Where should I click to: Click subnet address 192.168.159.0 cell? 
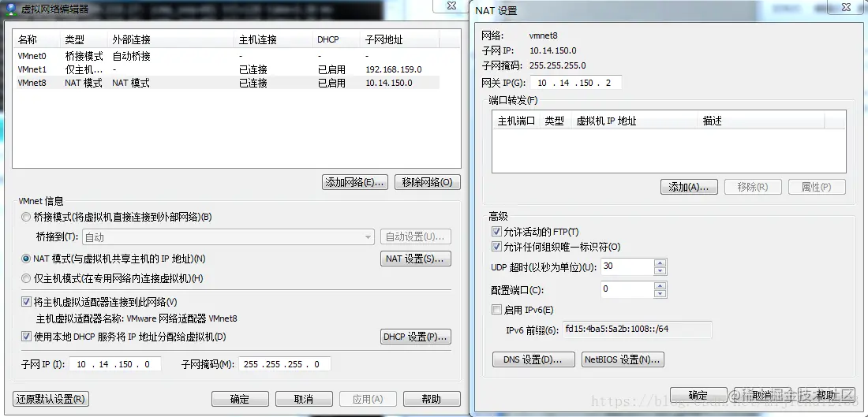point(394,69)
